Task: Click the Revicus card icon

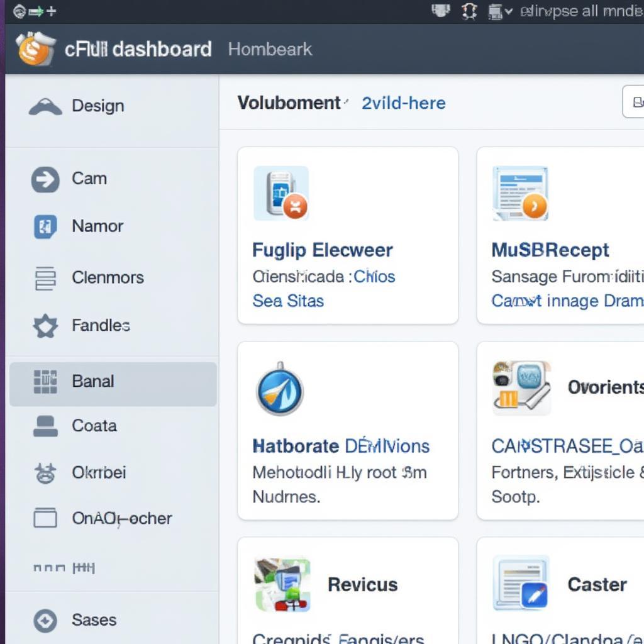Action: (282, 584)
